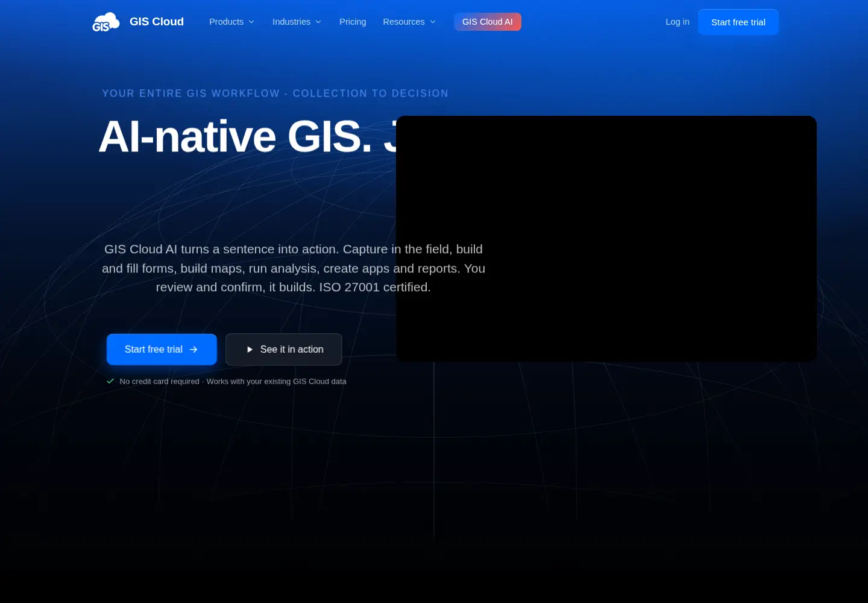Expand the Industries dropdown menu
868x603 pixels.
coord(297,22)
